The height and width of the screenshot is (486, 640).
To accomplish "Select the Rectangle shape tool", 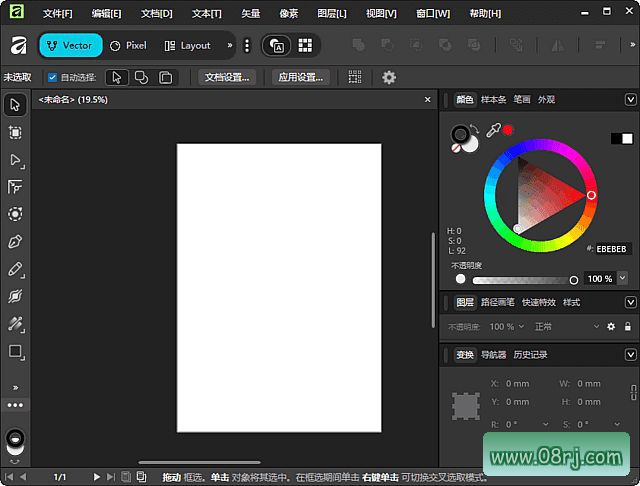I will click(x=15, y=352).
